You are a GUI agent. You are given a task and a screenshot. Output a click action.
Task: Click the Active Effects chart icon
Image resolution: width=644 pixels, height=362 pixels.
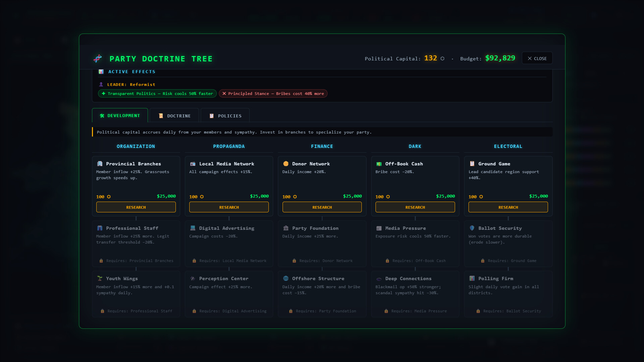101,72
